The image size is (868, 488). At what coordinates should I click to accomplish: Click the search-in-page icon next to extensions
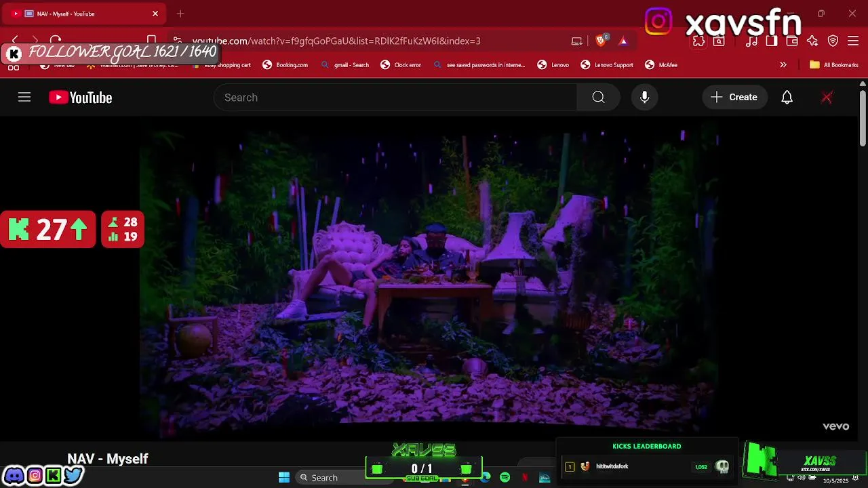click(x=719, y=41)
